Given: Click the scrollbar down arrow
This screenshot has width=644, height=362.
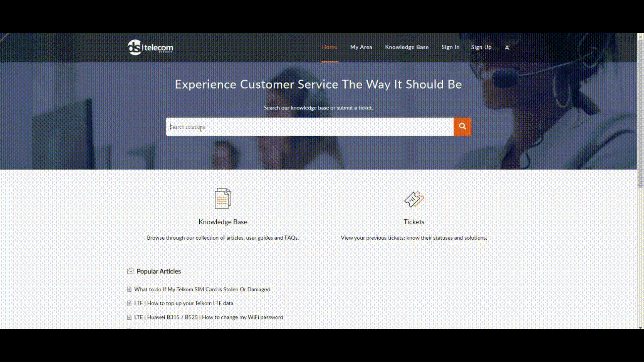Looking at the screenshot, I should [x=640, y=327].
